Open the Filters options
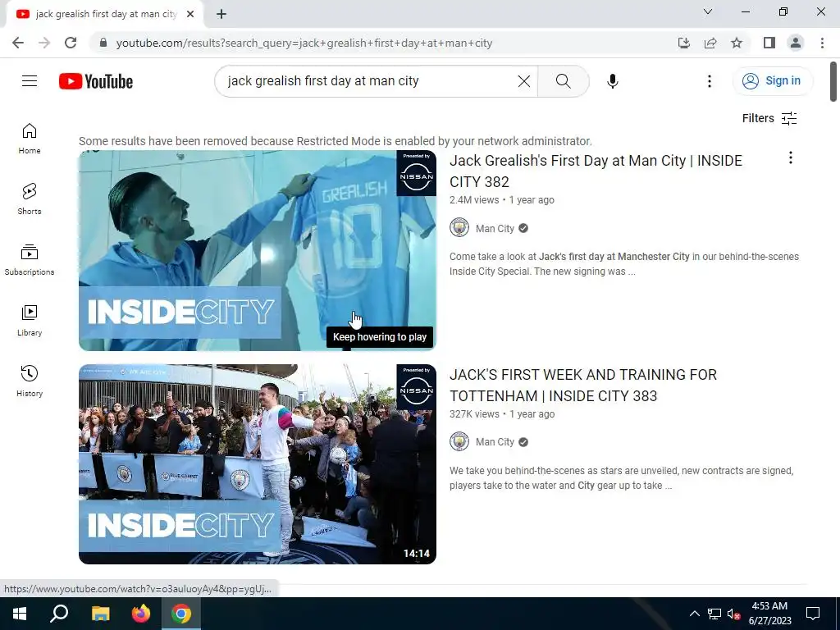The width and height of the screenshot is (840, 630). coord(769,118)
